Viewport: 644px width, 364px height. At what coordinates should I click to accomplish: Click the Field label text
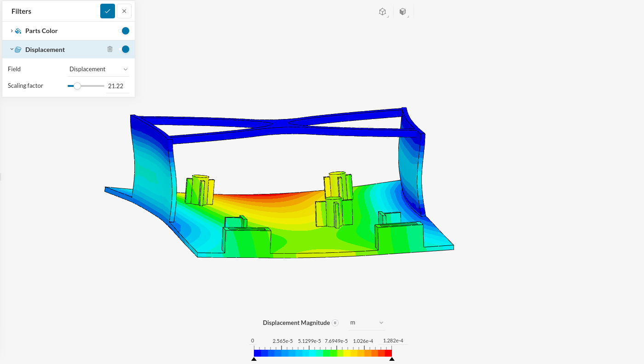click(x=14, y=69)
